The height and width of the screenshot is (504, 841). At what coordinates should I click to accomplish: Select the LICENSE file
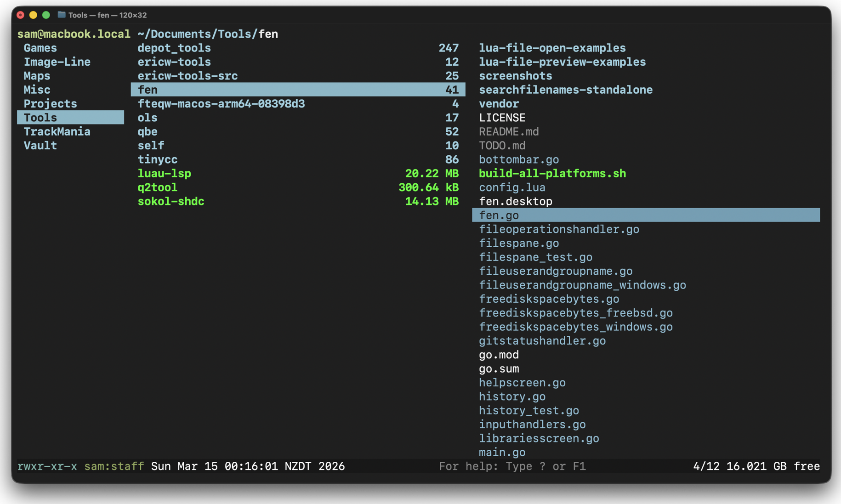(502, 118)
